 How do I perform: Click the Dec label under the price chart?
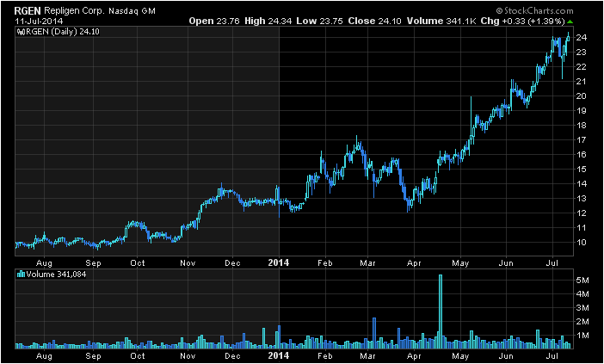pos(232,263)
